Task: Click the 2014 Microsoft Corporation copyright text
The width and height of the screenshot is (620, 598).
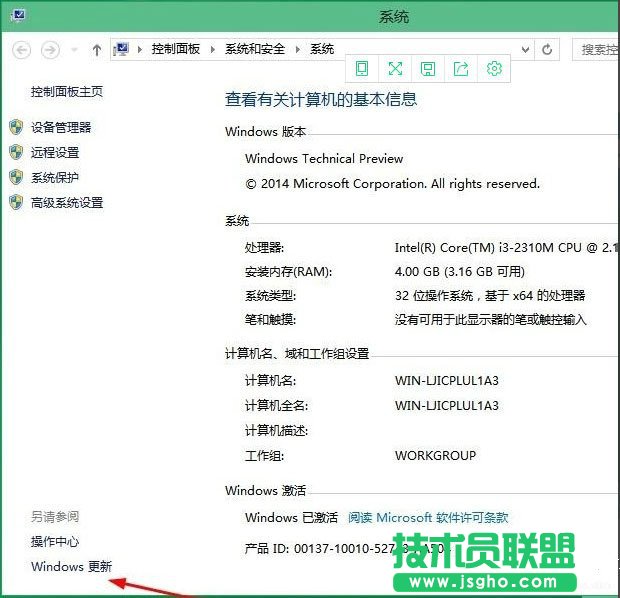Action: 392,184
